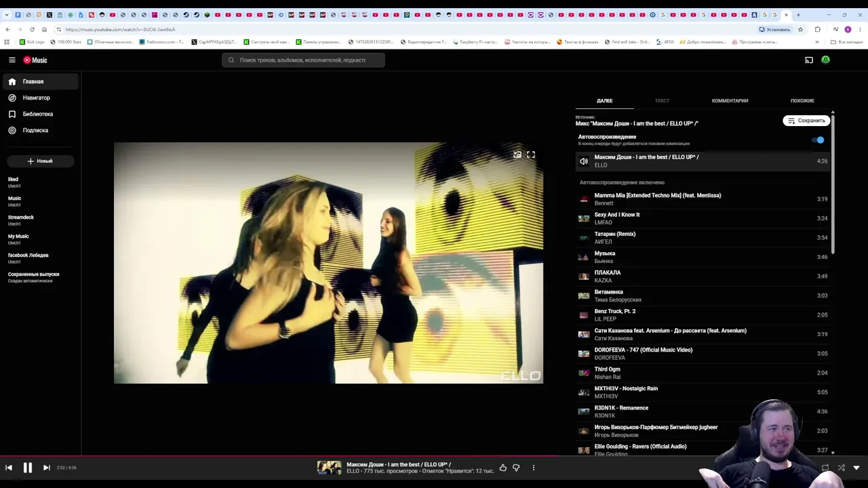868x488 pixels.
Task: Play 'Сати Казанова feat. Arsenium' track
Action: pyautogui.click(x=703, y=334)
